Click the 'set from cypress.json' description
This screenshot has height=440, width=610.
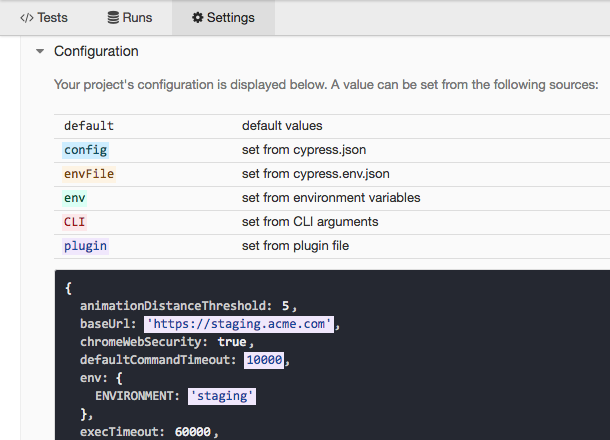tap(297, 150)
